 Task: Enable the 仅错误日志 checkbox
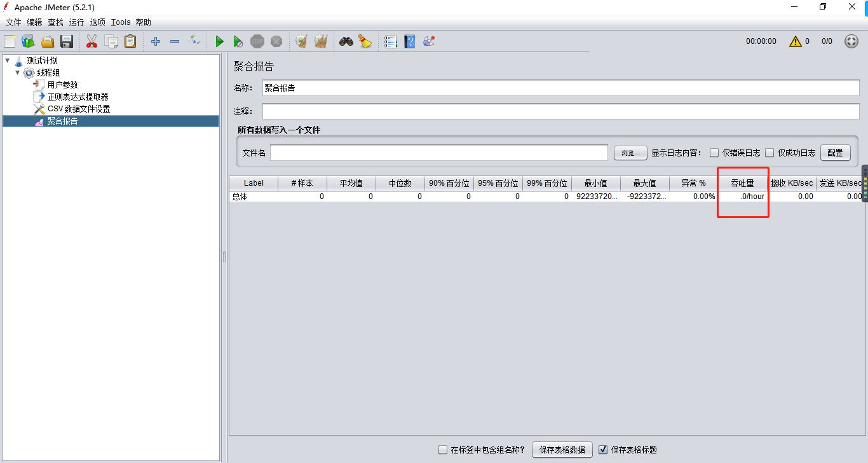(714, 153)
